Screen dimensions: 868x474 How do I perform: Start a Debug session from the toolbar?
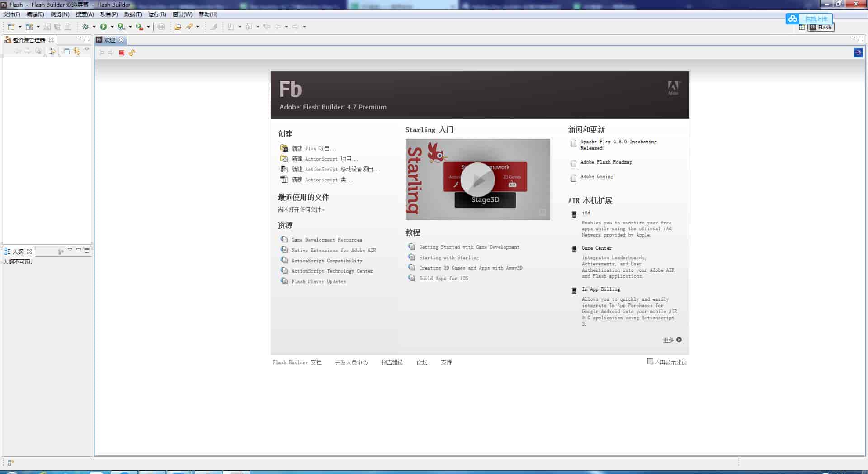[x=85, y=27]
